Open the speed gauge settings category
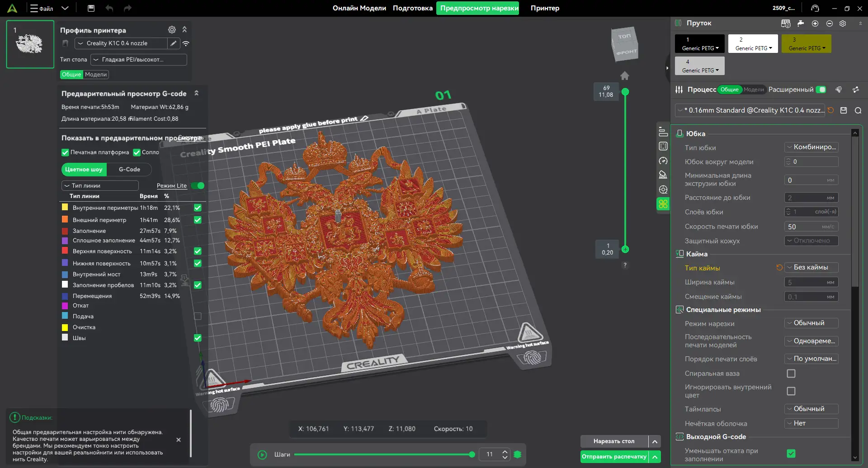The height and width of the screenshot is (468, 868). 663,161
